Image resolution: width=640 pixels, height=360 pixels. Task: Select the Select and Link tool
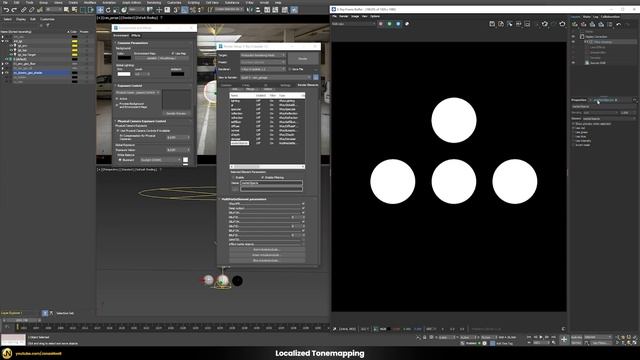[x=24, y=10]
